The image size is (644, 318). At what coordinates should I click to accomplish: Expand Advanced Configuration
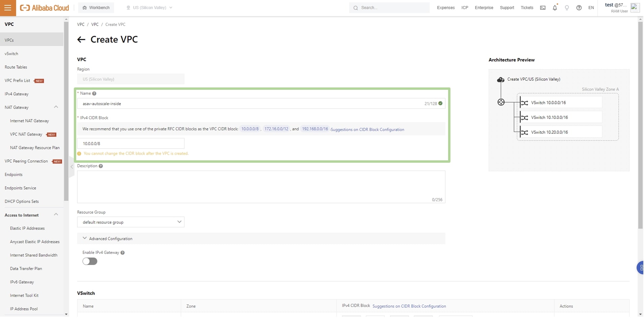111,238
